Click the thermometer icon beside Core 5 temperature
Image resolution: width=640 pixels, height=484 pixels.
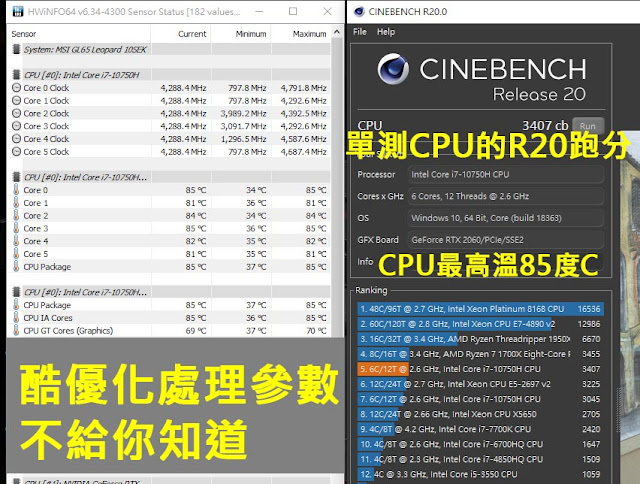click(16, 253)
